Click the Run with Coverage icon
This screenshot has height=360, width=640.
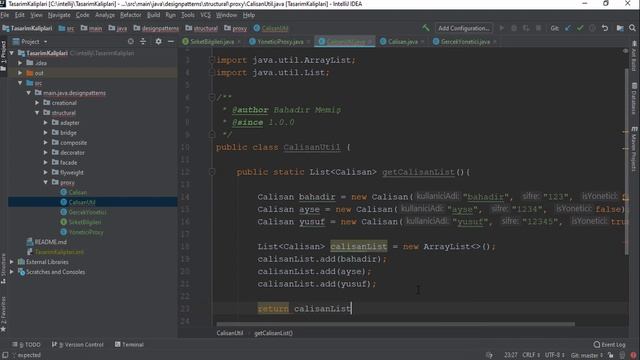pos(526,28)
